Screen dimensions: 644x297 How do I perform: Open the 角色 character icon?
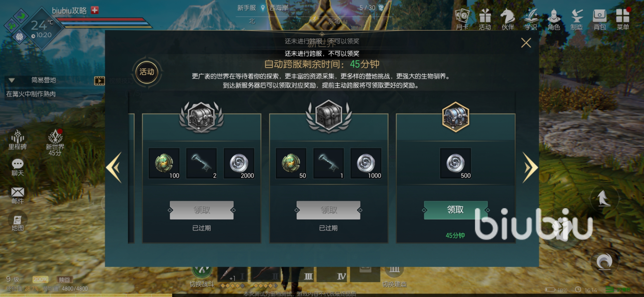coord(554,19)
